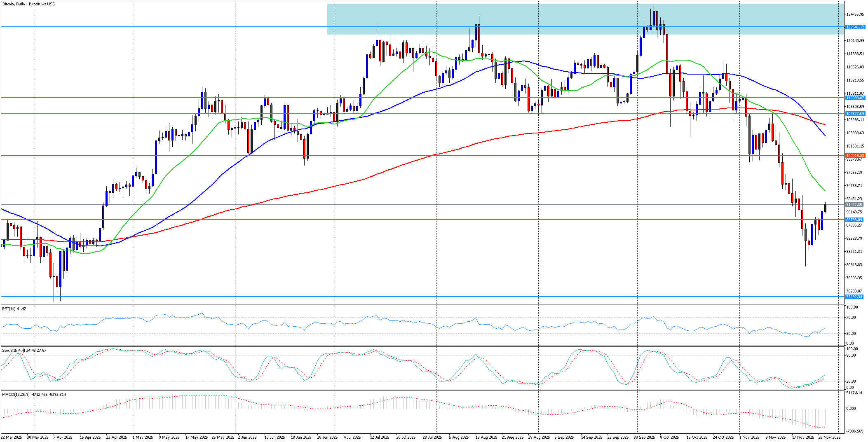Click the 8 Oct 2025 date label
The height and width of the screenshot is (442, 868).
tap(669, 437)
